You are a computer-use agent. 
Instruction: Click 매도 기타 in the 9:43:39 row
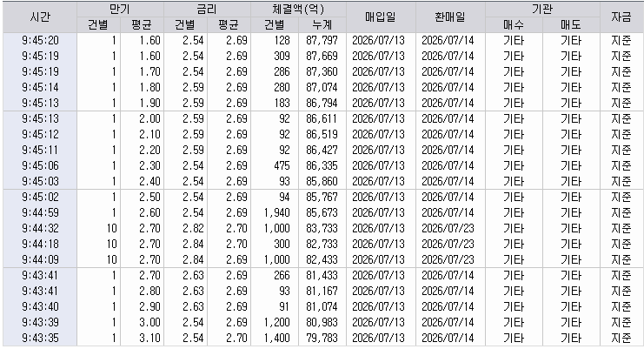[571, 322]
